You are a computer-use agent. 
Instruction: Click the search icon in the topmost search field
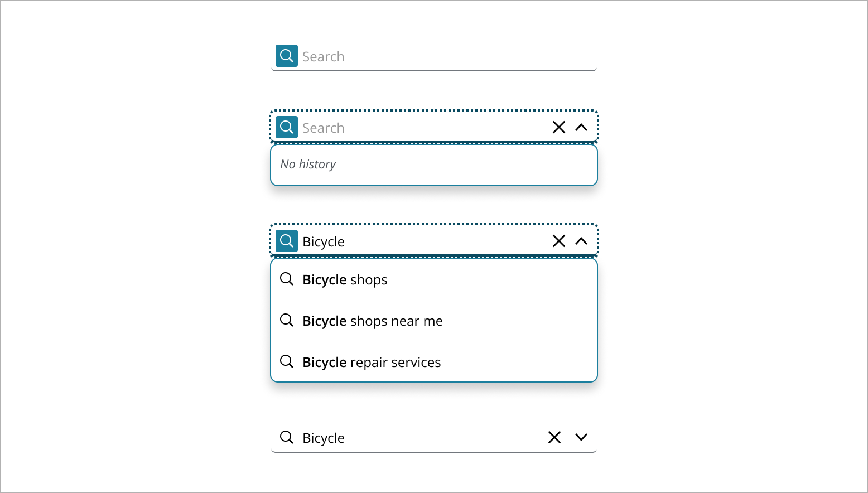coord(287,56)
